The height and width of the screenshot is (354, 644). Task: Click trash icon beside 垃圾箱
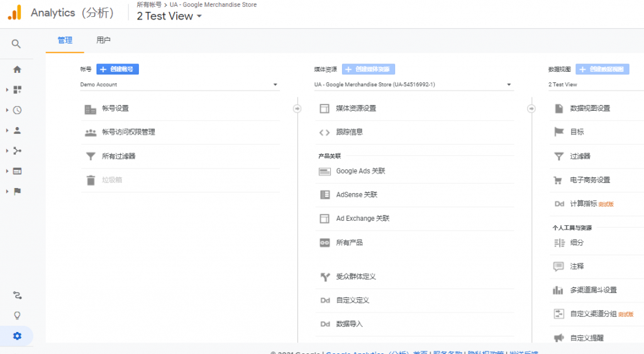coord(91,180)
